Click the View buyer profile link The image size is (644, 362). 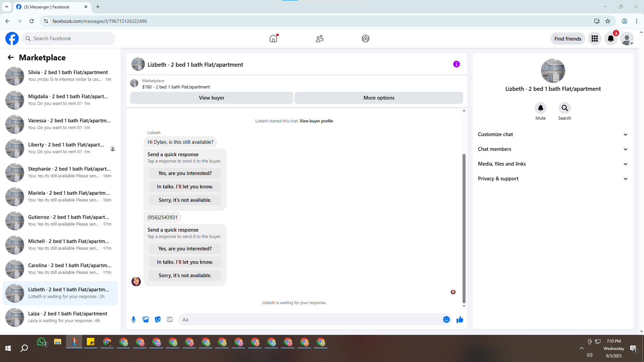coord(316,121)
